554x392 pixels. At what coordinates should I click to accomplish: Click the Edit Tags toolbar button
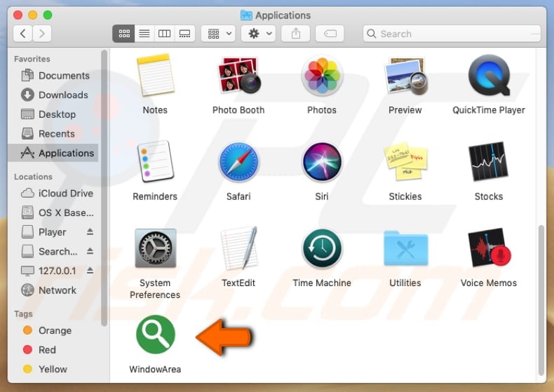point(330,34)
